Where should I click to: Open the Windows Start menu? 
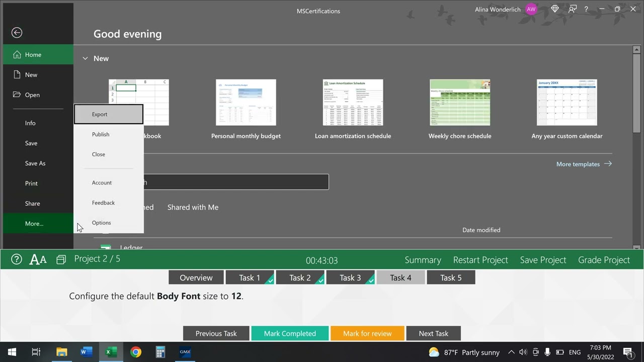(12, 352)
